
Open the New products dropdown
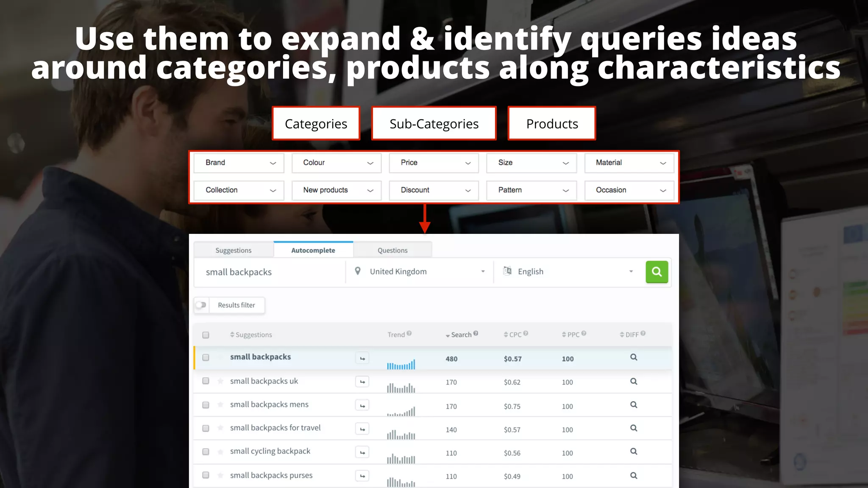point(337,191)
